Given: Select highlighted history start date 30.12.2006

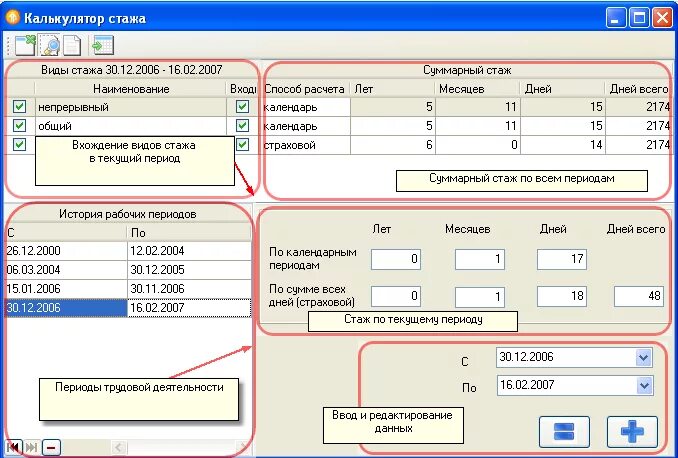Looking at the screenshot, I should click(66, 307).
